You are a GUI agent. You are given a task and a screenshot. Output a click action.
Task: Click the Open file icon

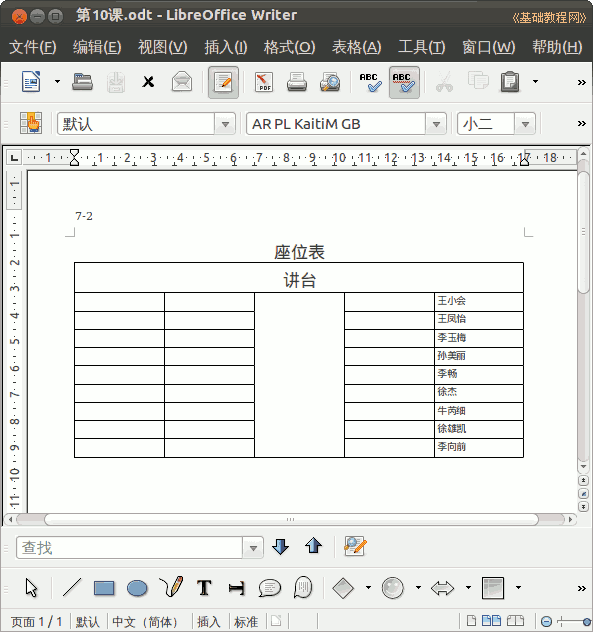click(82, 82)
